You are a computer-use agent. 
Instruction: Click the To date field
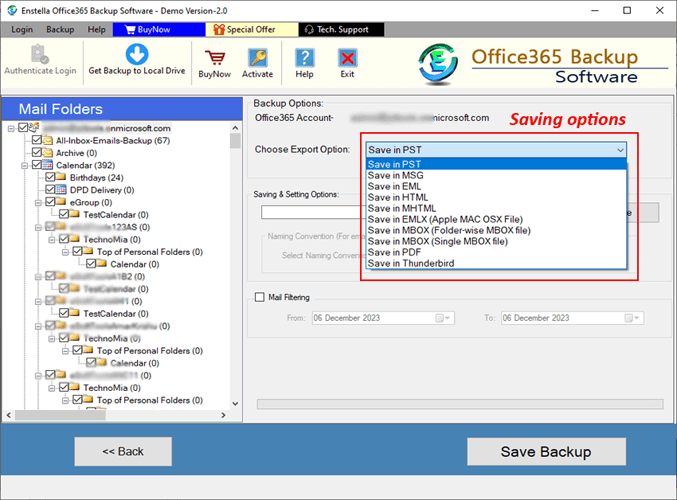572,318
